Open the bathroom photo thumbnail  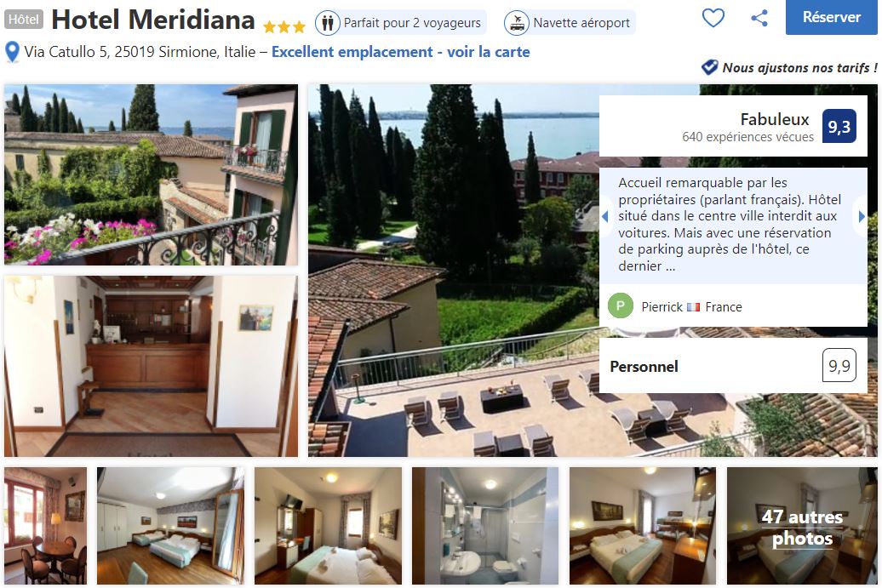pos(485,526)
